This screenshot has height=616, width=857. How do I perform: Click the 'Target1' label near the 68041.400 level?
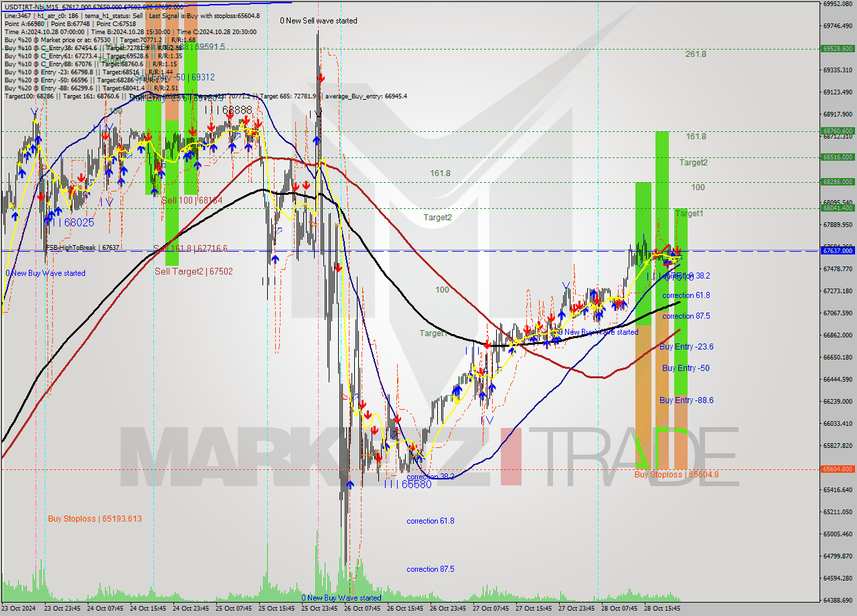[690, 213]
